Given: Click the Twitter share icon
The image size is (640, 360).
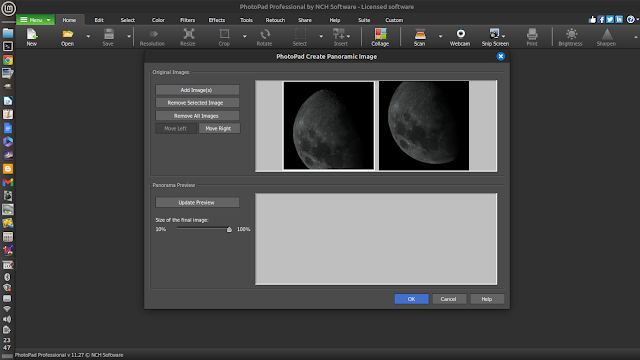Looking at the screenshot, I should pyautogui.click(x=610, y=19).
